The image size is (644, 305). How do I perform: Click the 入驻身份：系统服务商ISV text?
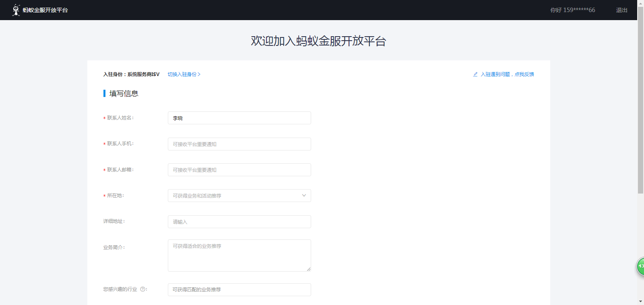[131, 74]
